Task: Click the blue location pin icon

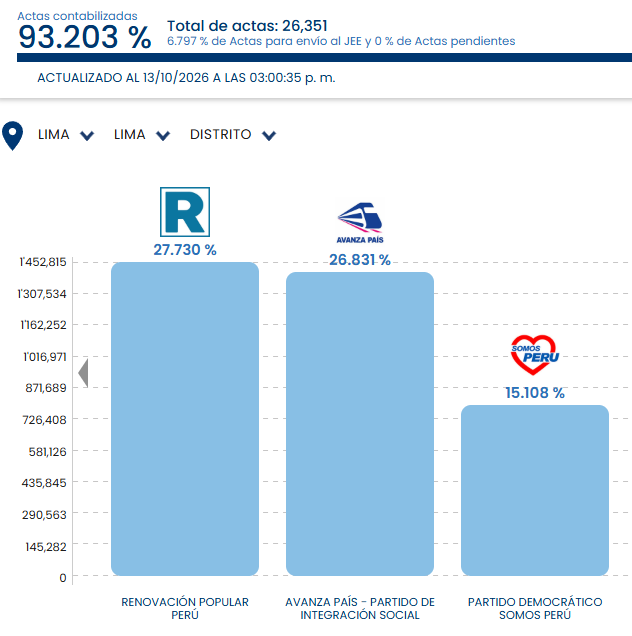Action: pyautogui.click(x=13, y=136)
